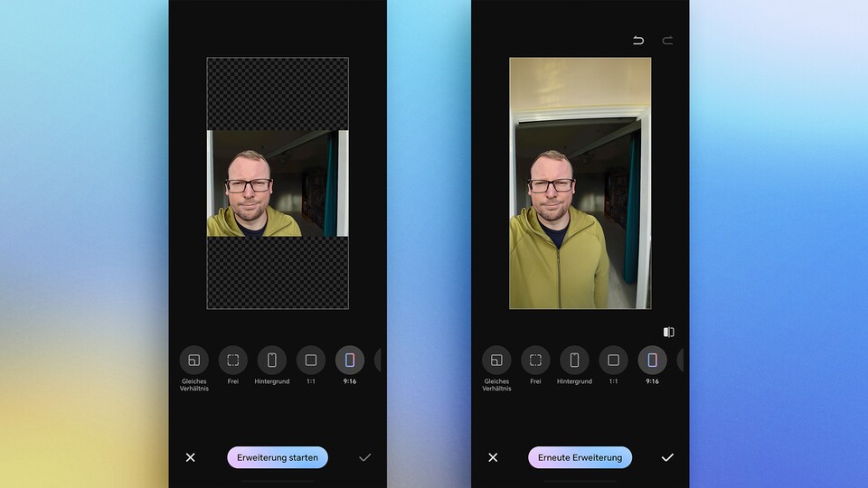Click the redo arrow icon
This screenshot has height=488, width=868.
[667, 41]
